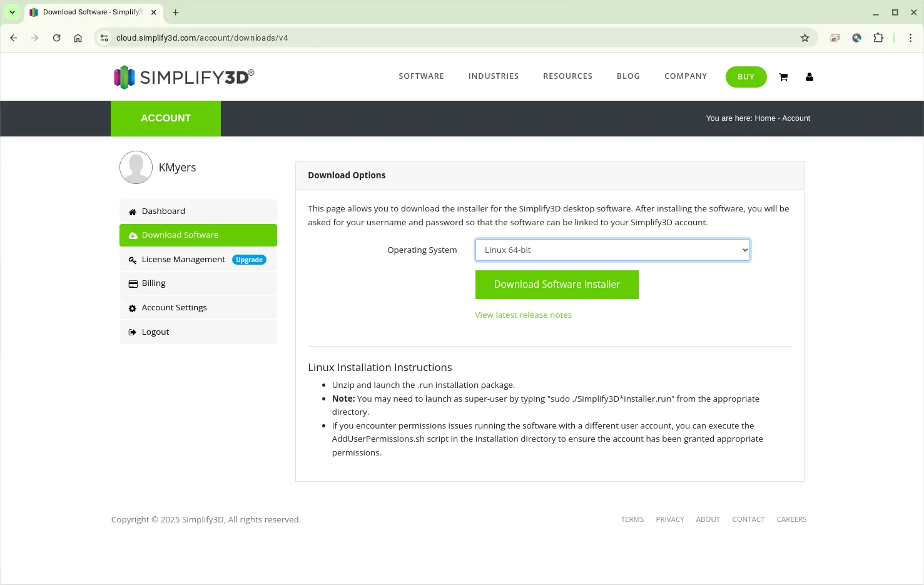Go to browser home page icon
Viewport: 924px width, 585px height.
point(78,38)
